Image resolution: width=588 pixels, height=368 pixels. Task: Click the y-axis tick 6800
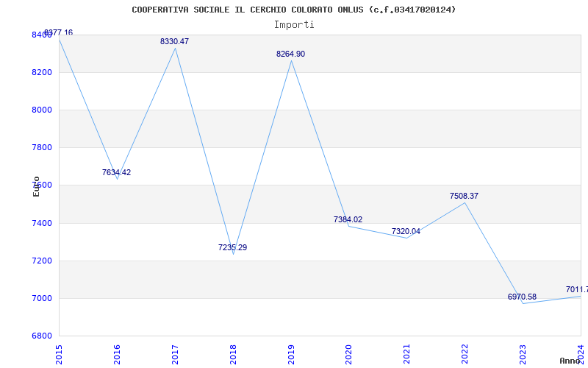pyautogui.click(x=42, y=336)
